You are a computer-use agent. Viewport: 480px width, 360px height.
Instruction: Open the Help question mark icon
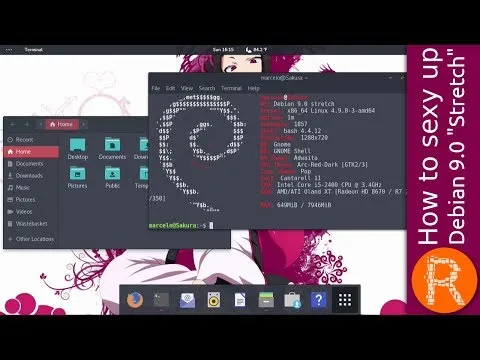click(x=318, y=300)
